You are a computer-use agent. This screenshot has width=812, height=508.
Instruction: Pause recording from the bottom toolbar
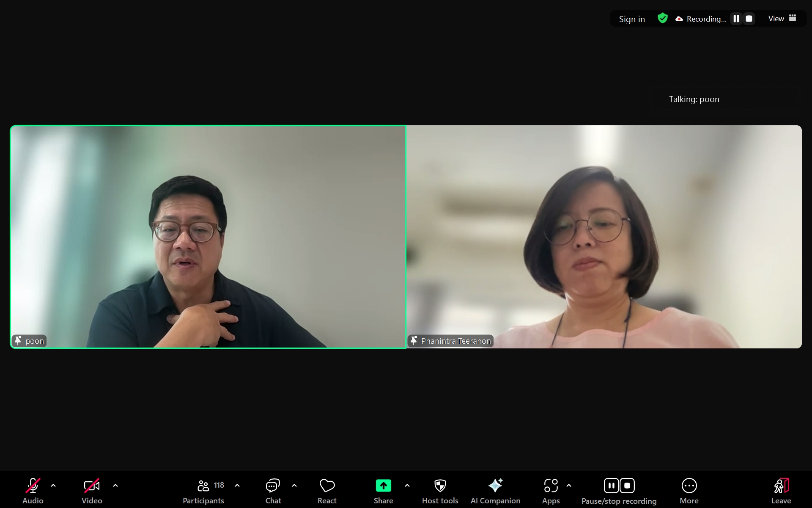point(612,486)
